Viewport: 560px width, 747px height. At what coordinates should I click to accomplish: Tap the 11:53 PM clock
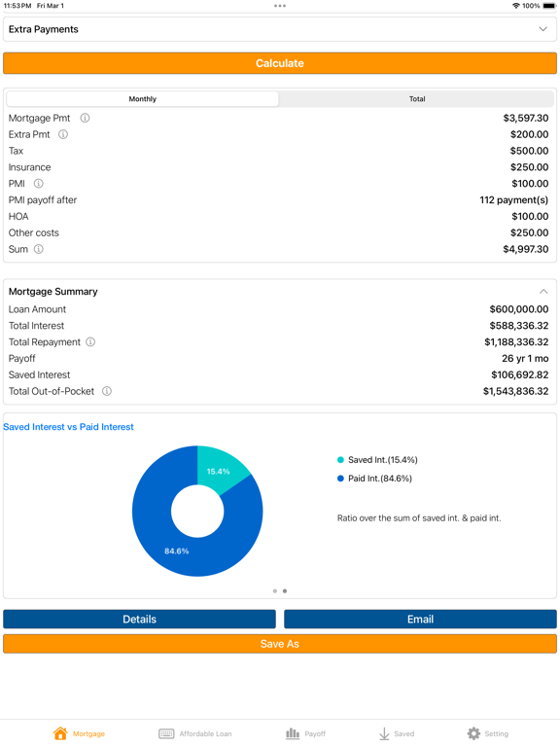coord(17,6)
